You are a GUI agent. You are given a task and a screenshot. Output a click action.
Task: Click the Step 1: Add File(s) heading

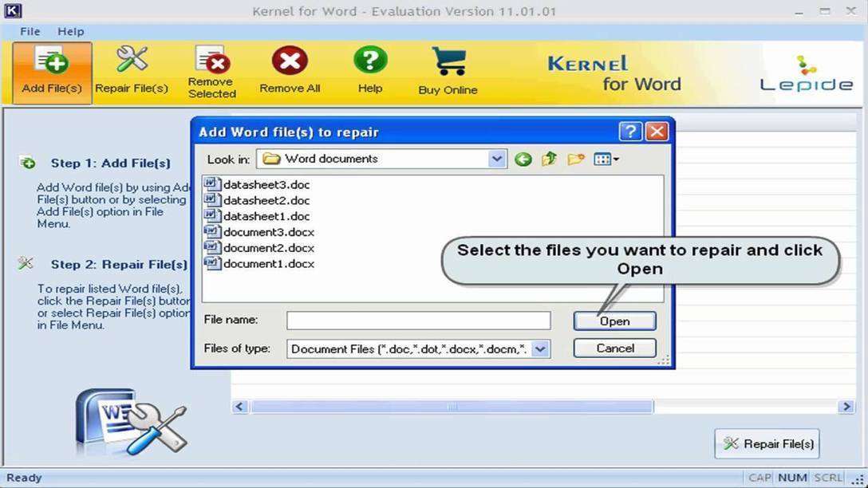coord(111,163)
